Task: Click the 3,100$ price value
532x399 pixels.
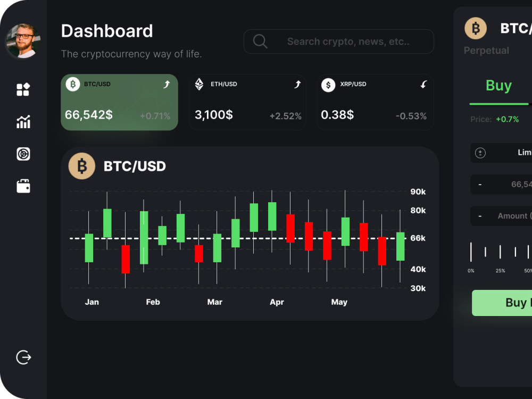Action: point(214,115)
